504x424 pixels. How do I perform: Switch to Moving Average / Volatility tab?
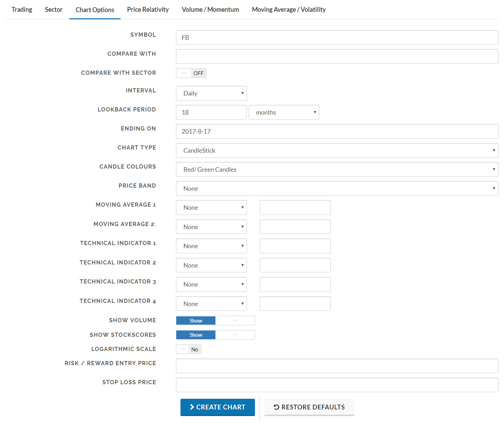289,10
